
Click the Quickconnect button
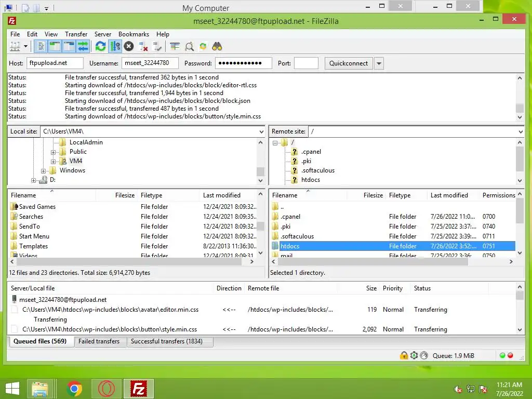349,63
